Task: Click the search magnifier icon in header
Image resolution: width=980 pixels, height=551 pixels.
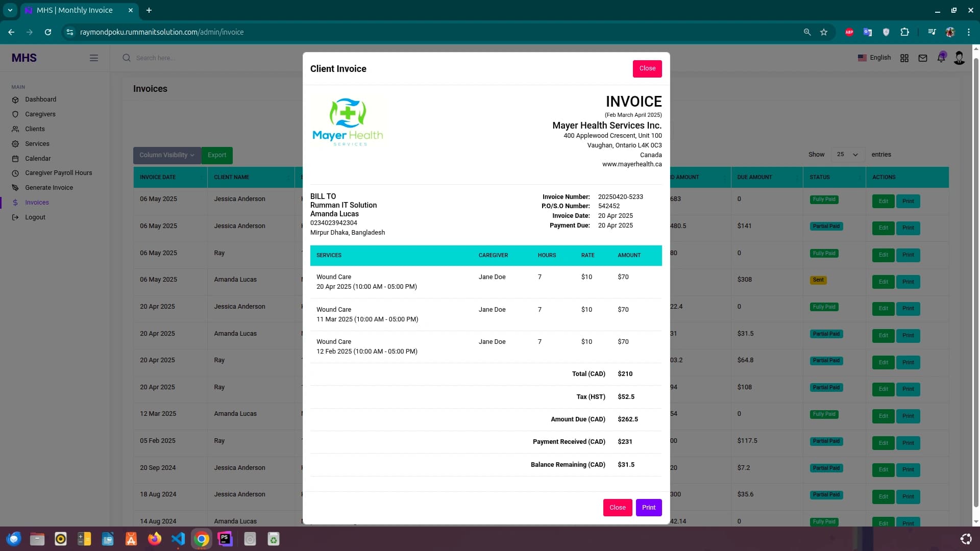Action: (x=127, y=58)
